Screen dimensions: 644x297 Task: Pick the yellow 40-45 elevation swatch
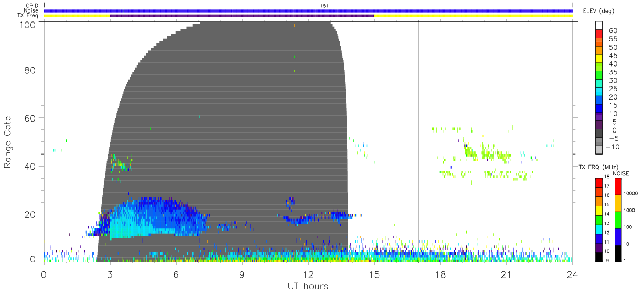tap(599, 59)
